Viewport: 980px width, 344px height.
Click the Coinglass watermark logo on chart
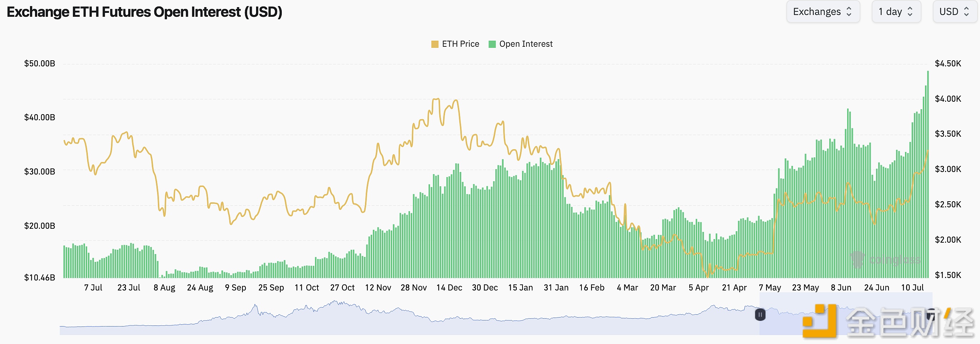pyautogui.click(x=858, y=260)
